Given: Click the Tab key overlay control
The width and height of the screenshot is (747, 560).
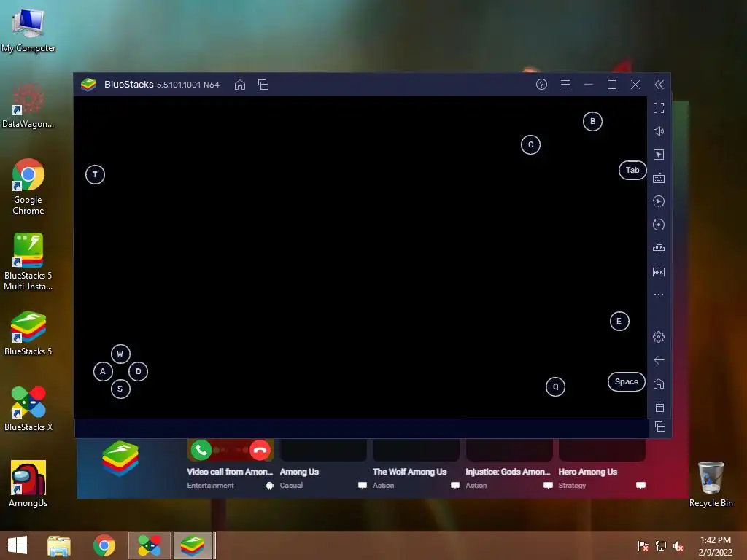Looking at the screenshot, I should coord(632,171).
